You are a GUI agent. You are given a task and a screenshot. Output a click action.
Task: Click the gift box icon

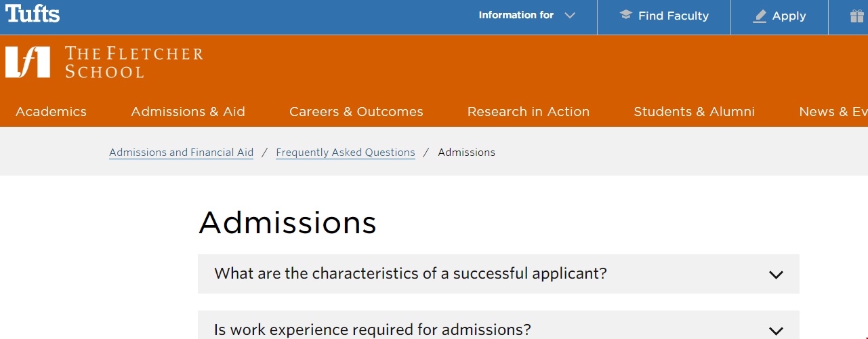click(856, 16)
